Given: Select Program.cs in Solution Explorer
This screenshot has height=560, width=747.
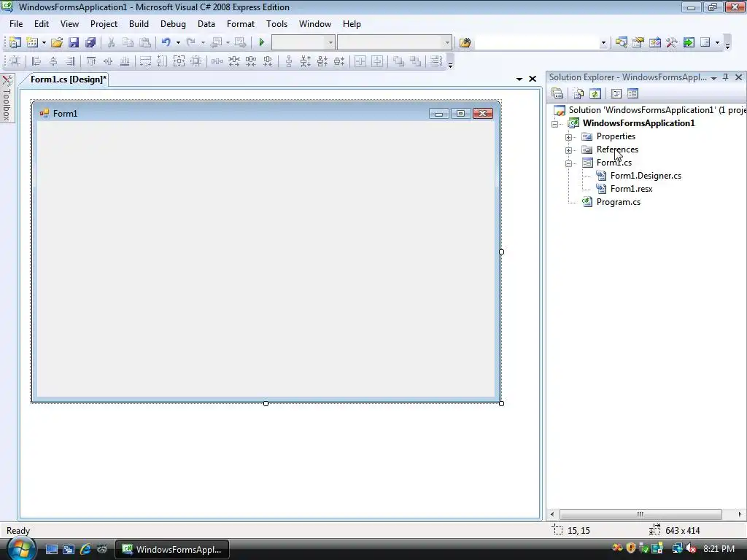Looking at the screenshot, I should coord(619,202).
